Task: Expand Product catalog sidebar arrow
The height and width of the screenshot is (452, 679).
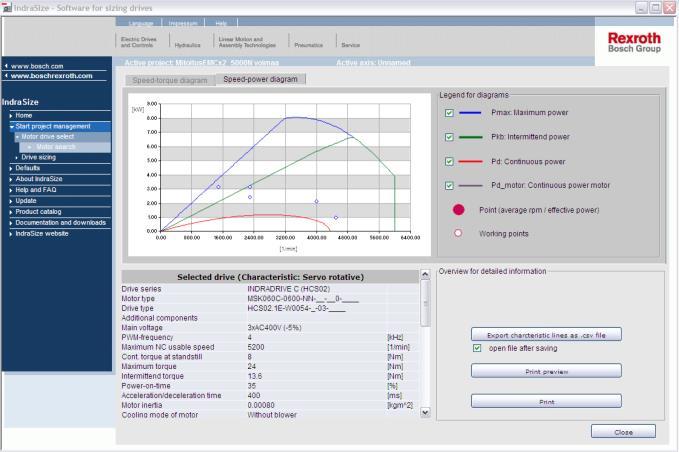Action: pyautogui.click(x=11, y=212)
